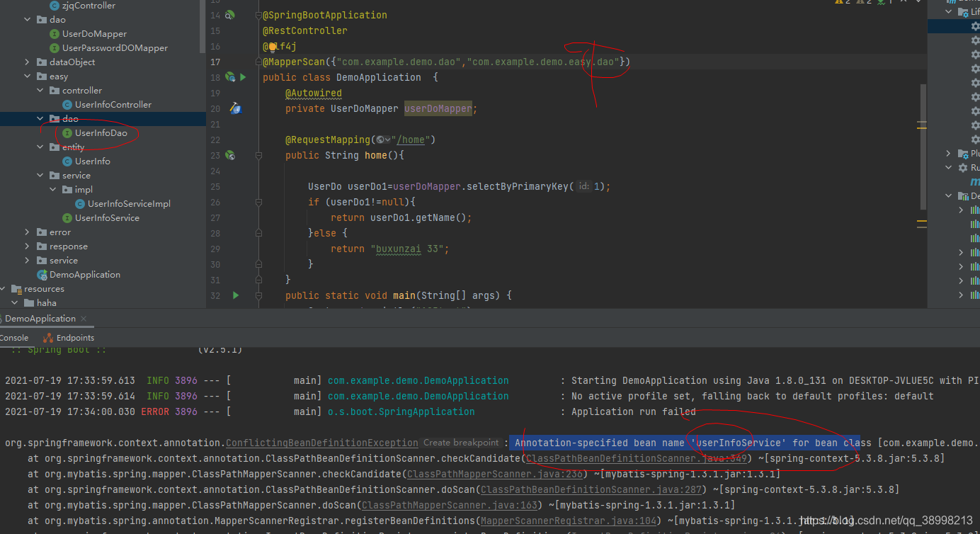Close the DemoApplication run tab
This screenshot has height=534, width=980.
pos(84,319)
